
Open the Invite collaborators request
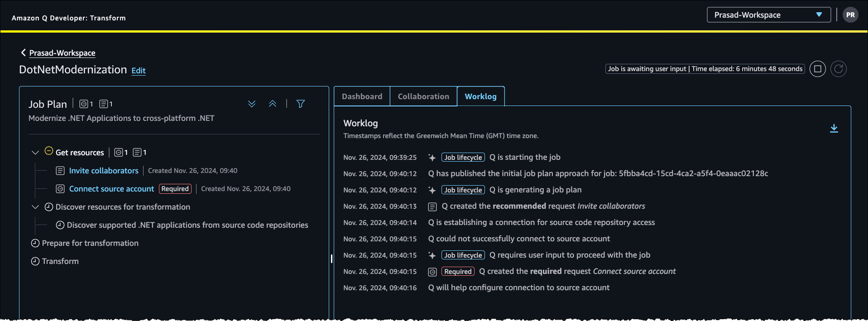point(104,171)
